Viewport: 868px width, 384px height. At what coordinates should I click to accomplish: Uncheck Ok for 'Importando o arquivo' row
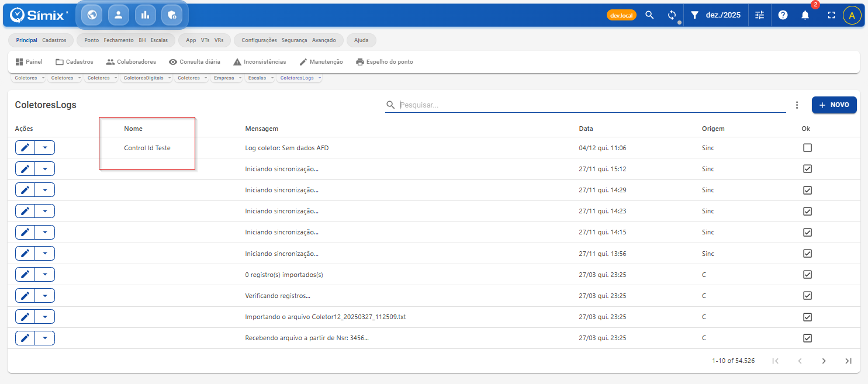[x=807, y=317]
